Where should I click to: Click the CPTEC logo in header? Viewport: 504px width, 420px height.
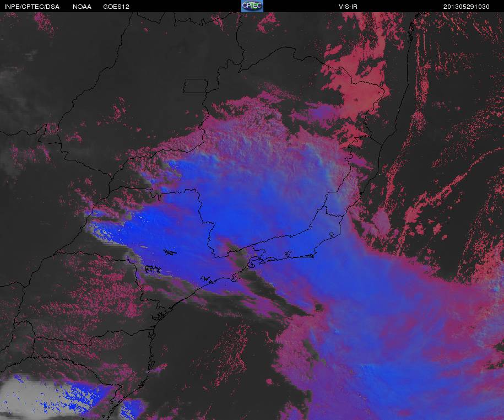pyautogui.click(x=252, y=6)
